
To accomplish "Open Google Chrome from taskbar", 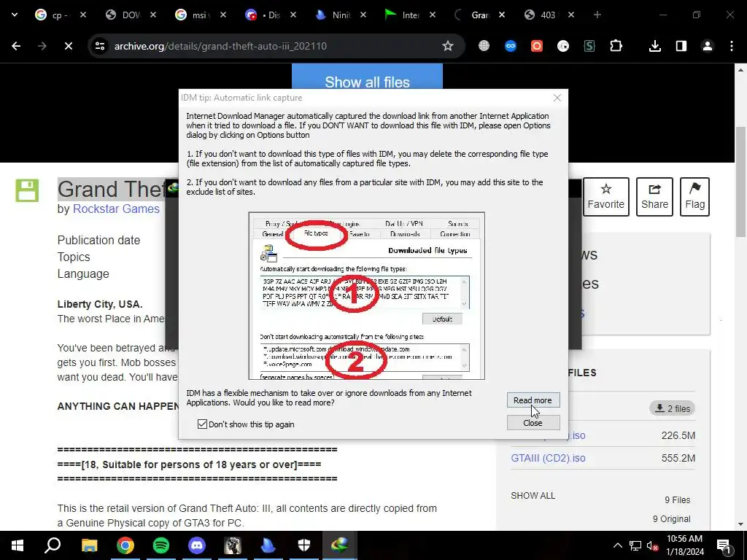I will 125,545.
